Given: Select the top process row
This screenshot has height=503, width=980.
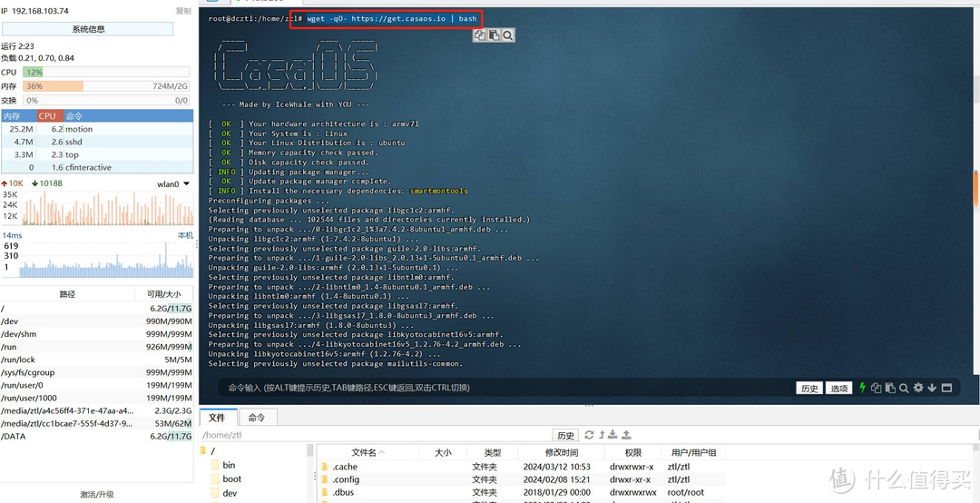Looking at the screenshot, I should tap(97, 154).
